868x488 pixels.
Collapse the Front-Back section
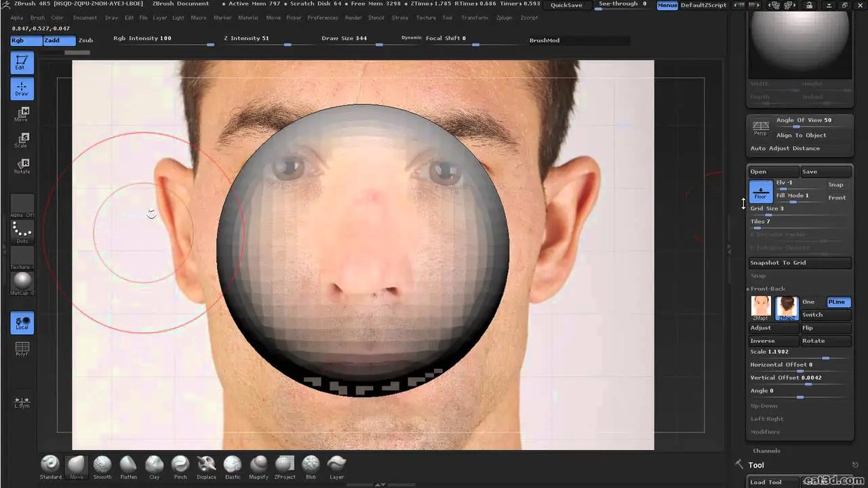pyautogui.click(x=768, y=289)
